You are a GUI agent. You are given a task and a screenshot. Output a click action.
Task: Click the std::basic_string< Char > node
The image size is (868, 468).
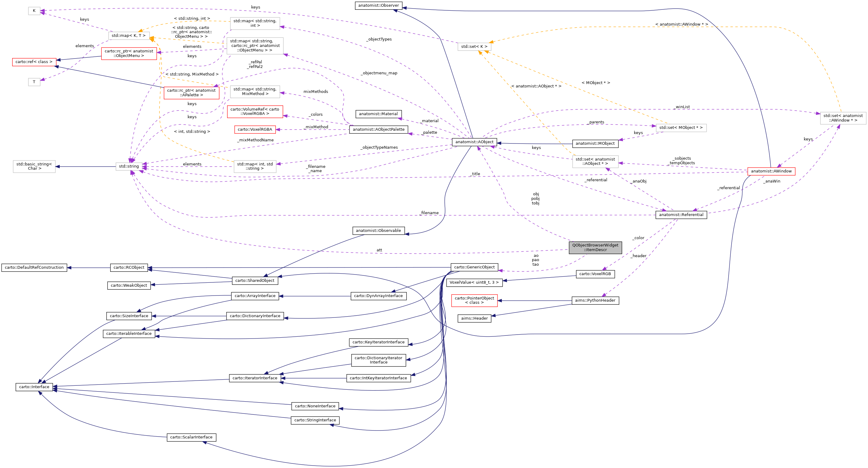(34, 167)
